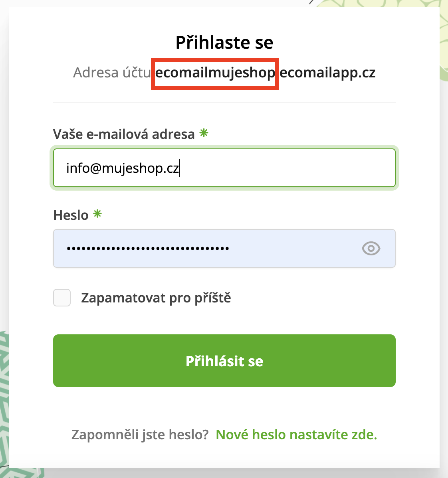Click the required asterisk next to 'Vaše e-mailová adresa'
Screen dimensions: 448x478
coord(204,133)
